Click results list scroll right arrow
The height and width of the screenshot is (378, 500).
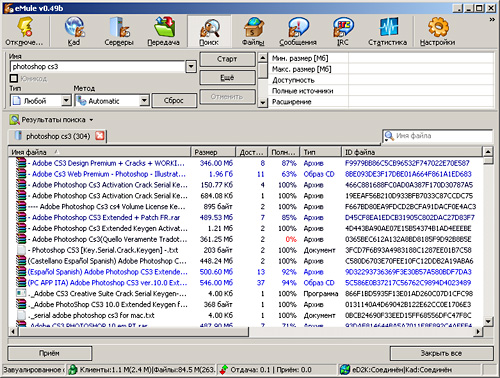[478, 332]
